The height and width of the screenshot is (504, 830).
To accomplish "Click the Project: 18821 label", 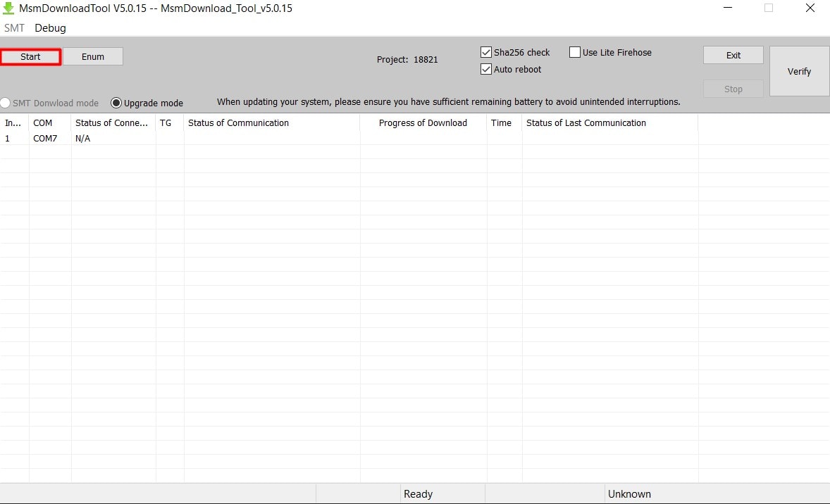I will (407, 59).
